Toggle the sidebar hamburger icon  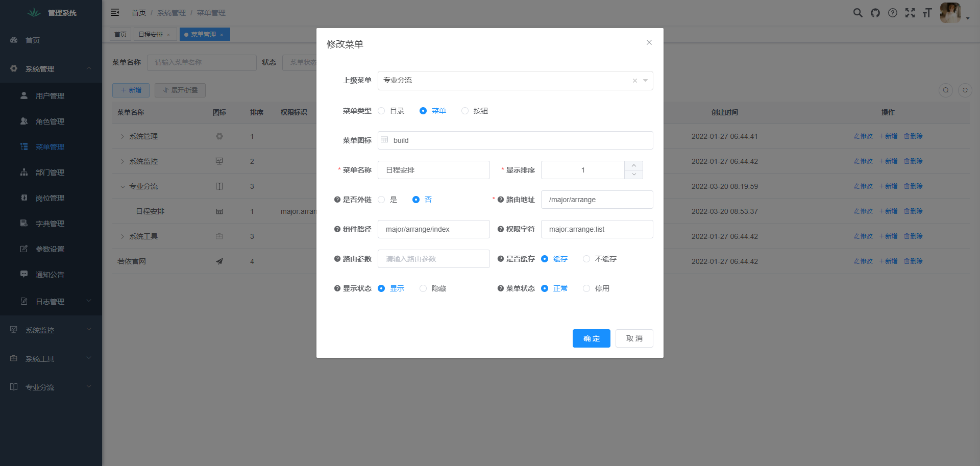[x=115, y=12]
